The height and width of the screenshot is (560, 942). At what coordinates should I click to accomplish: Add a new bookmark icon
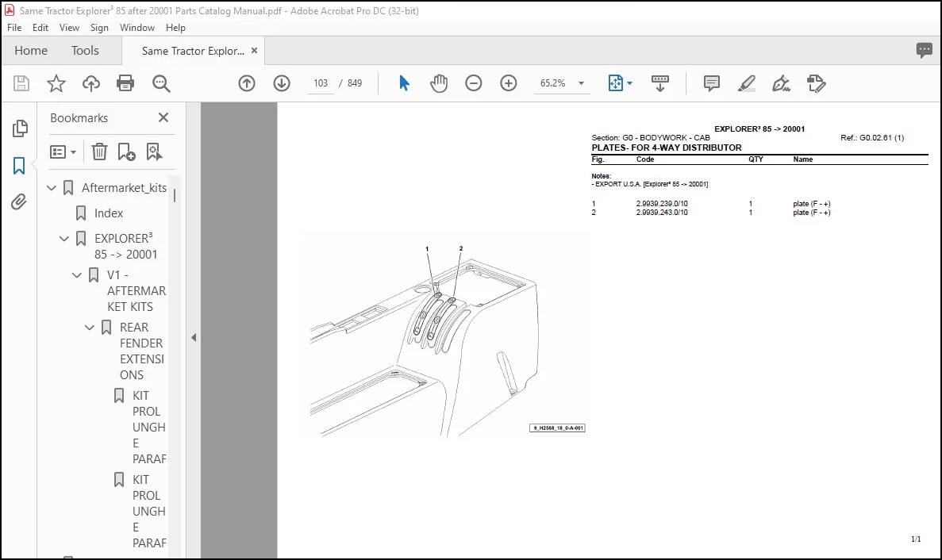[x=126, y=152]
